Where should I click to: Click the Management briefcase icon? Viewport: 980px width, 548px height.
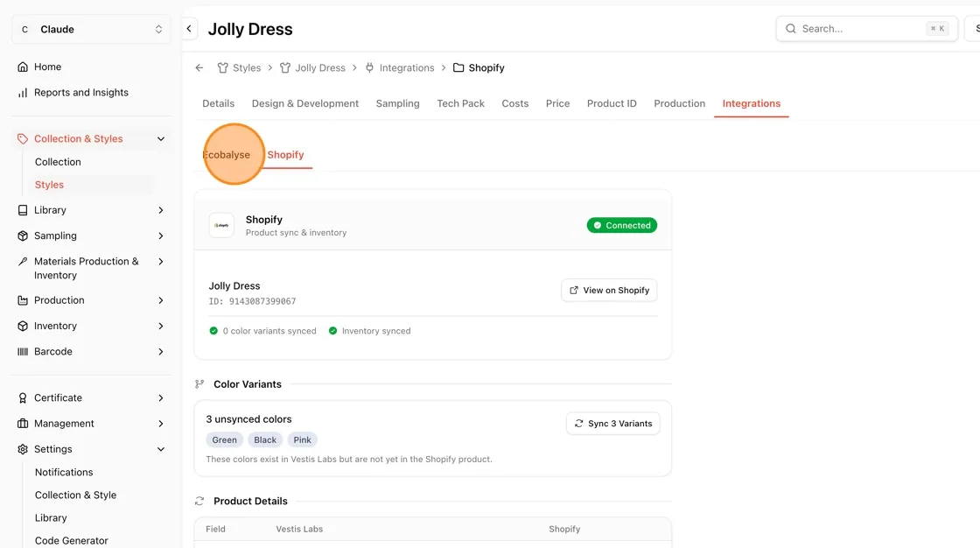(23, 424)
